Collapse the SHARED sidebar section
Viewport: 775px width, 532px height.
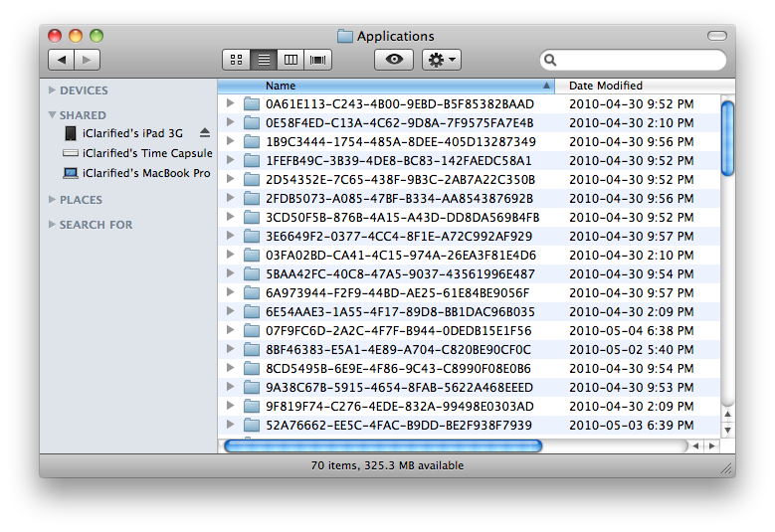[x=53, y=115]
